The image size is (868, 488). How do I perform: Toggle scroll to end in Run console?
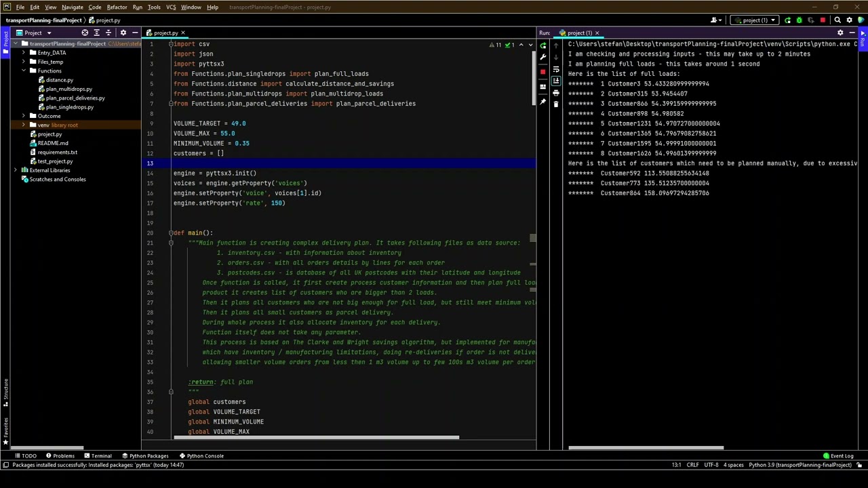[x=556, y=81]
